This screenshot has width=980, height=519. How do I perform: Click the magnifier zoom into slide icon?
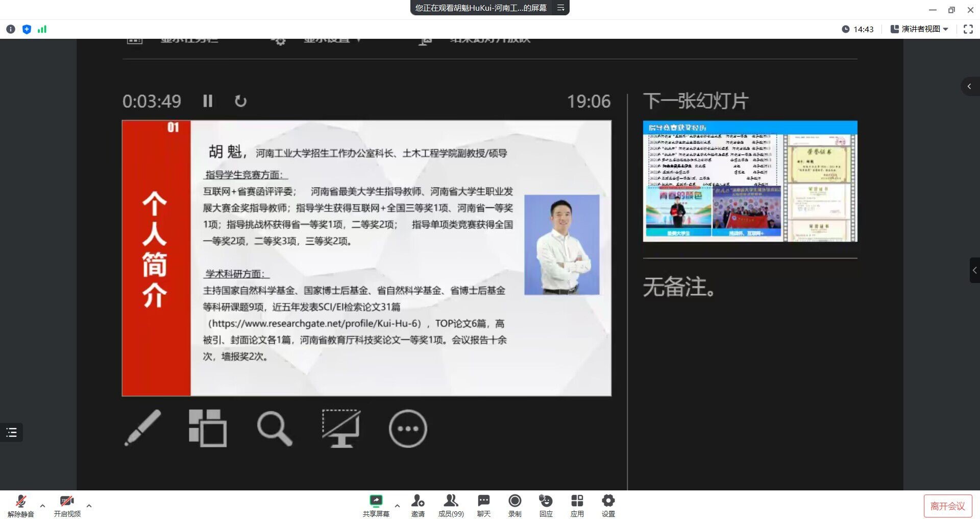click(275, 428)
